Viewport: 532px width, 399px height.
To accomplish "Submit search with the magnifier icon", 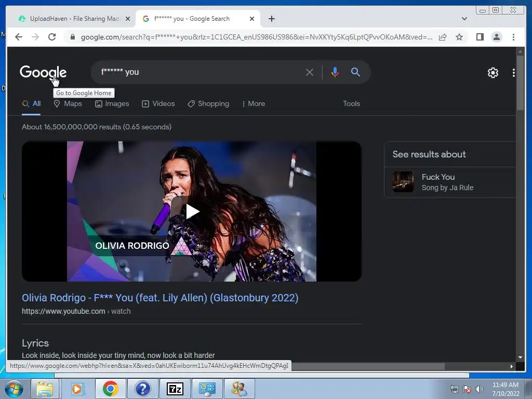I will (355, 72).
